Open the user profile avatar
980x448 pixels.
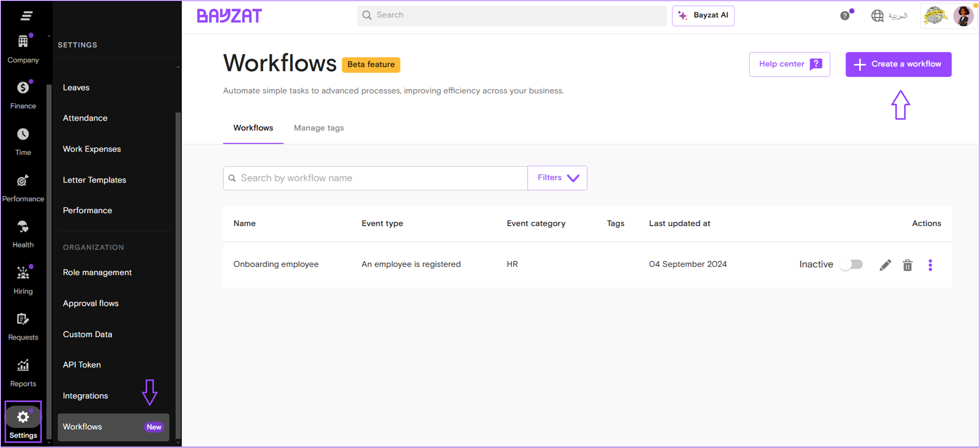(x=963, y=16)
